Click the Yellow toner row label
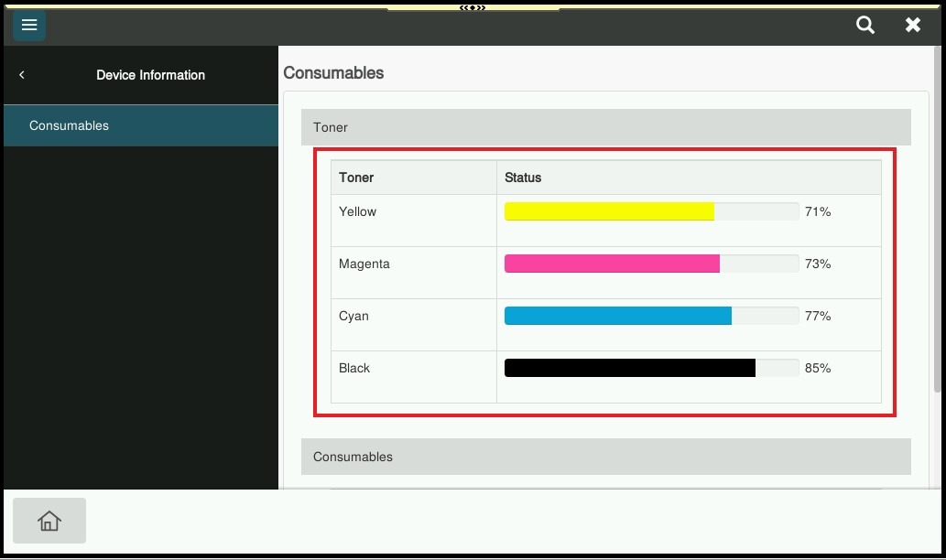The width and height of the screenshot is (946, 560). [358, 211]
